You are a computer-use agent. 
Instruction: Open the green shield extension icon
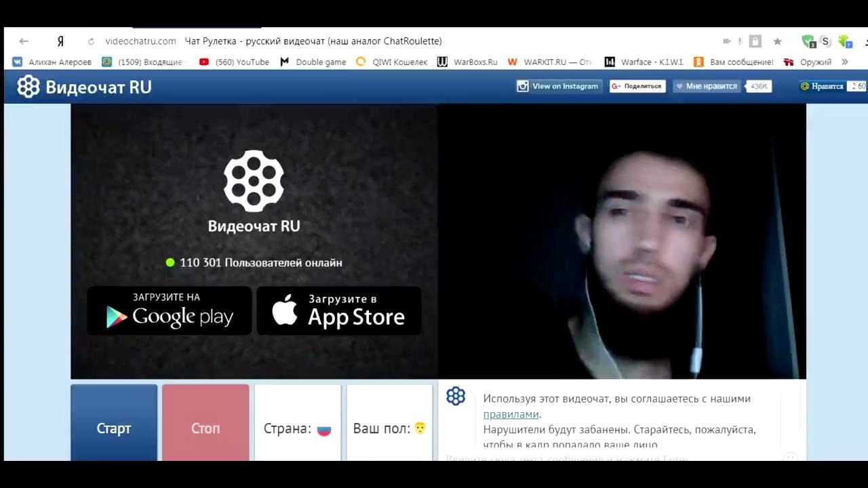point(808,41)
